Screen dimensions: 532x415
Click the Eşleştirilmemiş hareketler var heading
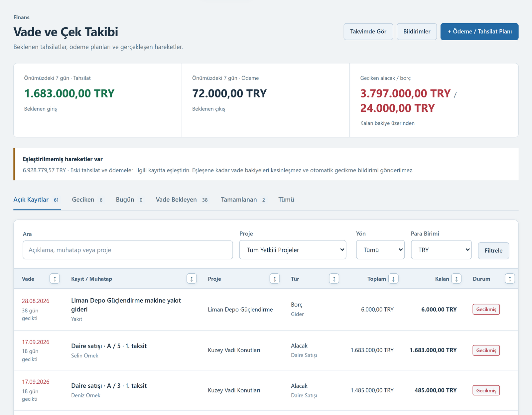click(x=63, y=159)
